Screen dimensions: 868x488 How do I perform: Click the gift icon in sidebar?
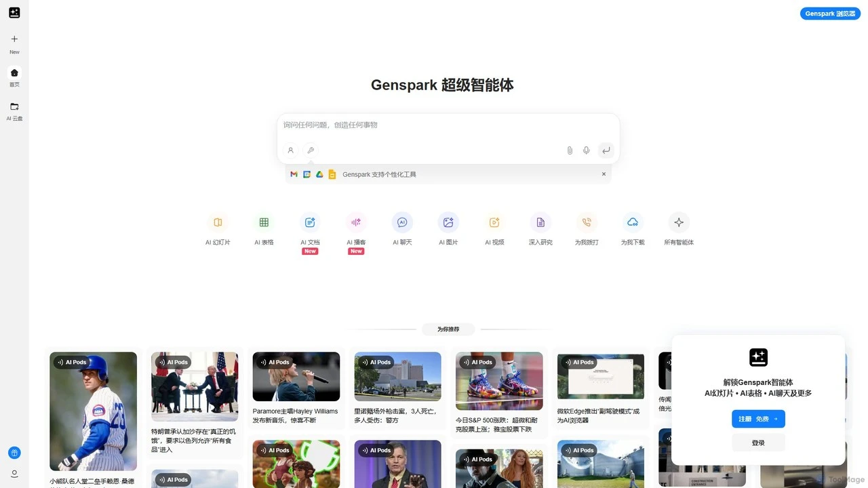[x=14, y=453]
